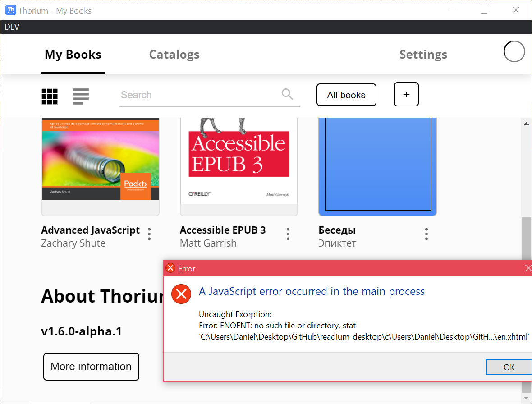The height and width of the screenshot is (404, 532).
Task: Close the JavaScript error dialog
Action: coord(528,268)
